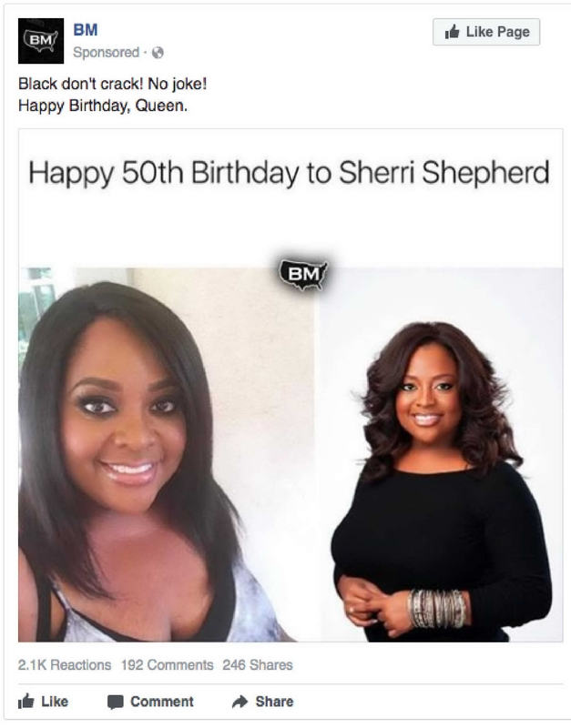Click the speech bubble Comment icon
The image size is (571, 728).
(116, 702)
